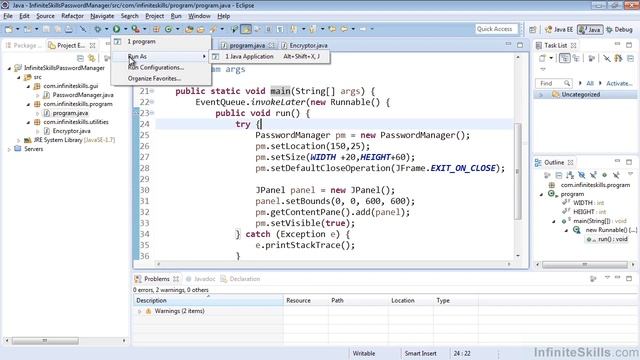Toggle Hide Local Types in Outline view
Screen dimensions: 640x360
tap(616, 175)
